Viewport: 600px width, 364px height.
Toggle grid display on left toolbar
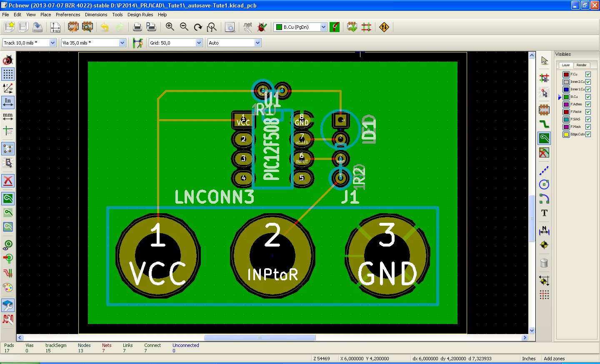coord(8,74)
